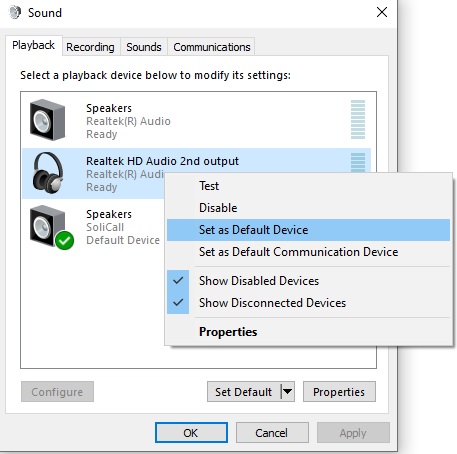Image resolution: width=457 pixels, height=454 pixels.
Task: Click the Realtek 2nd output level meter
Action: point(358,162)
